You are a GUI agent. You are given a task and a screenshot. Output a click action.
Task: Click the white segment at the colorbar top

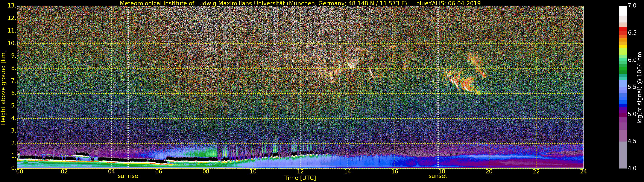click(623, 11)
